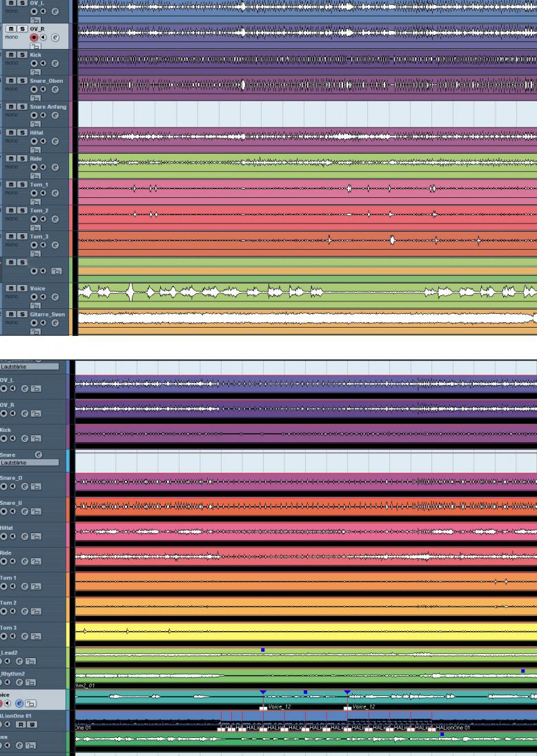Solo the OV_R track in upper project

21,29
